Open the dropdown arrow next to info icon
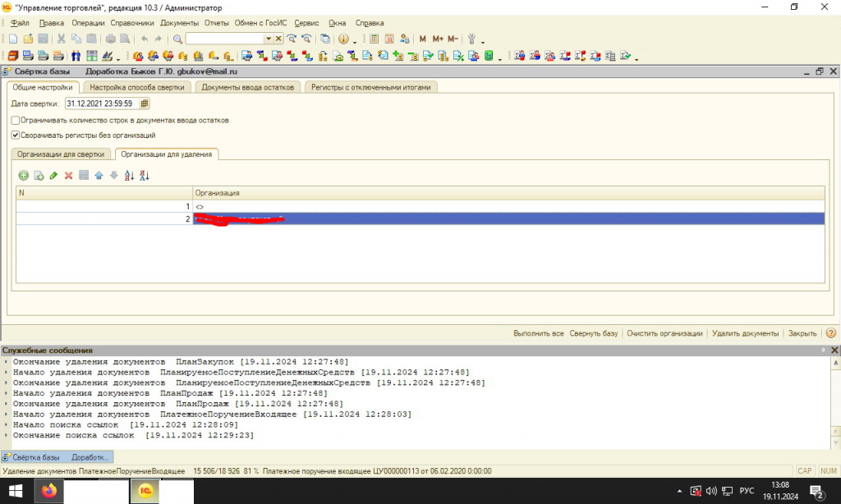 [x=355, y=42]
